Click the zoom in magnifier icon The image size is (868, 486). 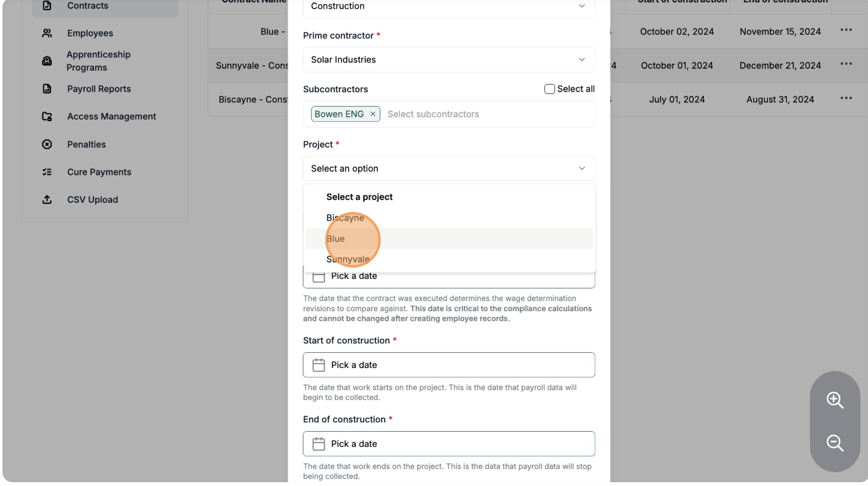coord(835,400)
